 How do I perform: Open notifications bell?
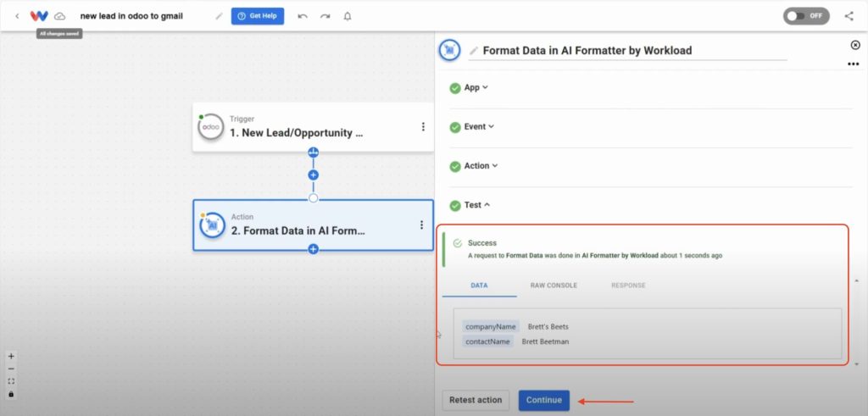(x=348, y=16)
